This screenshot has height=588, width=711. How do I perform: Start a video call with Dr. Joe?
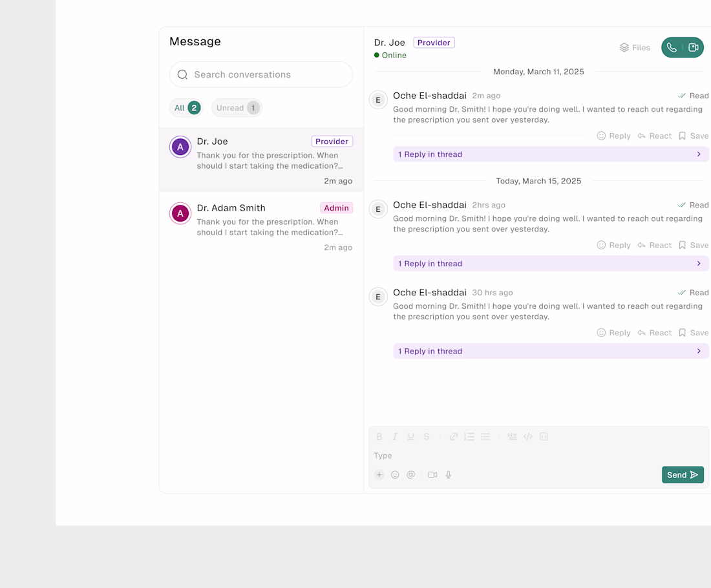pos(694,48)
